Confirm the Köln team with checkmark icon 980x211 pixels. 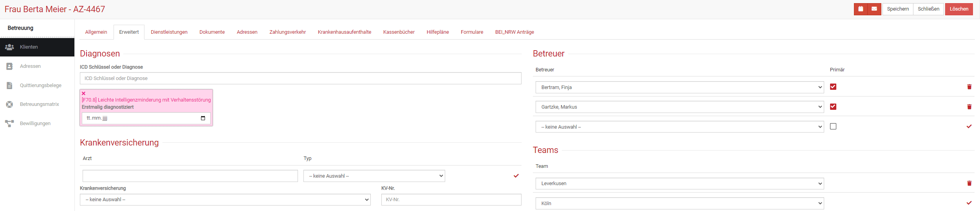[x=969, y=203]
